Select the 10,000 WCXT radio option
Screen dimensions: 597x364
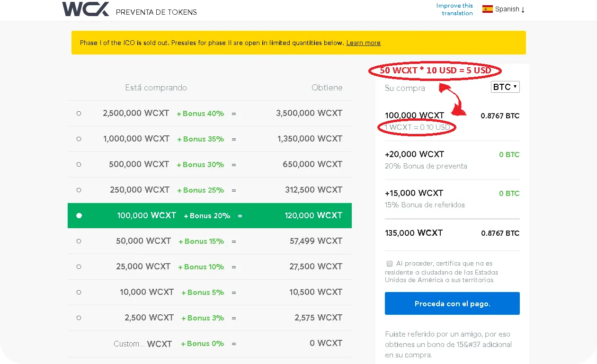click(x=79, y=292)
